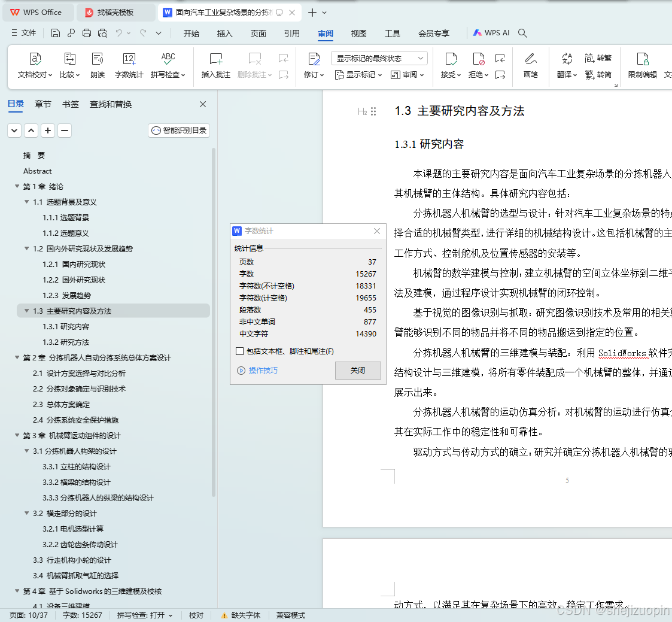
Task: Click the 缺失字体 warning in status bar
Action: click(241, 615)
